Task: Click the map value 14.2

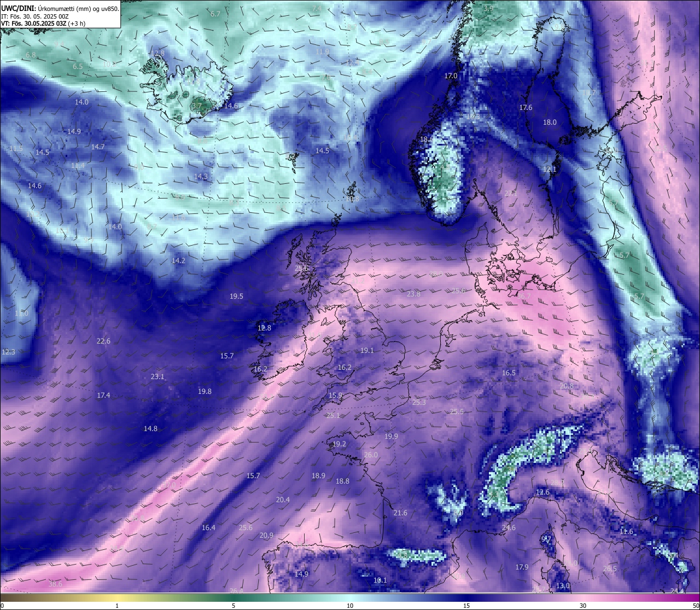Action: (178, 260)
